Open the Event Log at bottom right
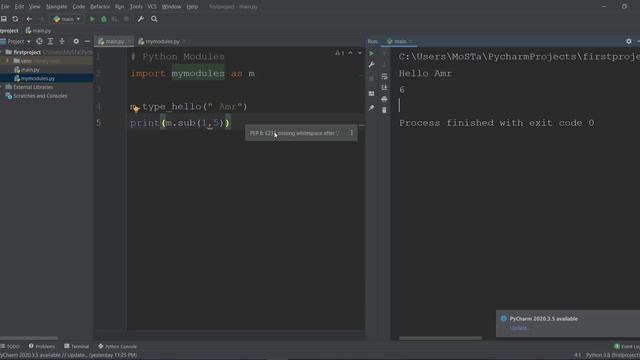Image resolution: width=640 pixels, height=360 pixels. [x=628, y=346]
